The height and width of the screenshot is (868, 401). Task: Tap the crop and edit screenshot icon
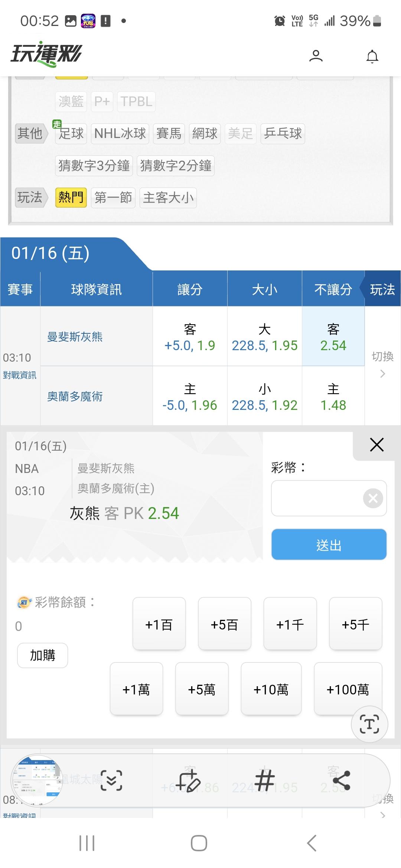point(188,780)
